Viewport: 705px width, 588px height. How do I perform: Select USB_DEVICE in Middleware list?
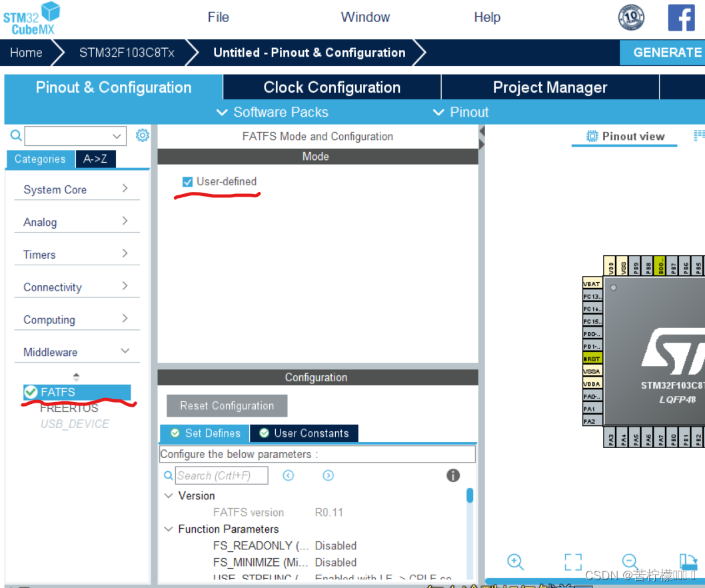(75, 424)
